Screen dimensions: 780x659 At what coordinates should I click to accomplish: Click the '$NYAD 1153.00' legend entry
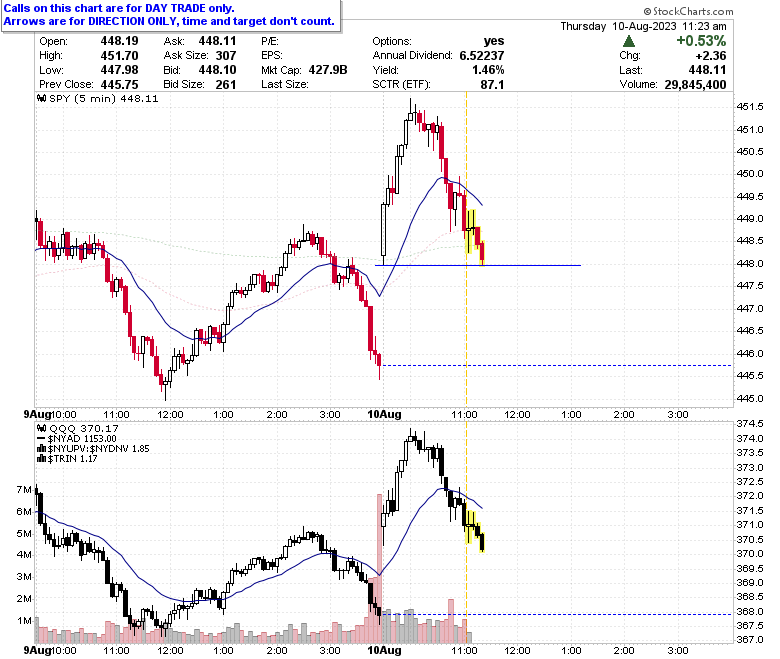[82, 439]
